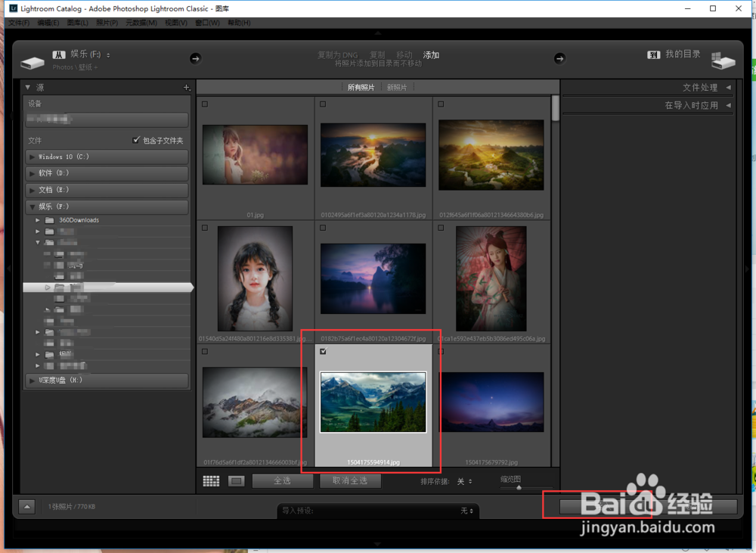The height and width of the screenshot is (553, 756).
Task: Check the checkbox of 0102495a6f1ef3a80120a1234a1178.jpg
Action: (x=323, y=104)
